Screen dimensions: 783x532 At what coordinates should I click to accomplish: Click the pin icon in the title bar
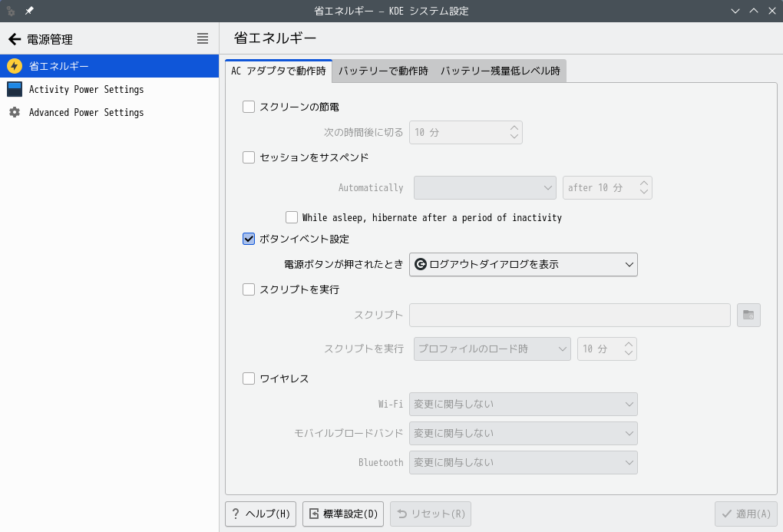click(x=29, y=11)
